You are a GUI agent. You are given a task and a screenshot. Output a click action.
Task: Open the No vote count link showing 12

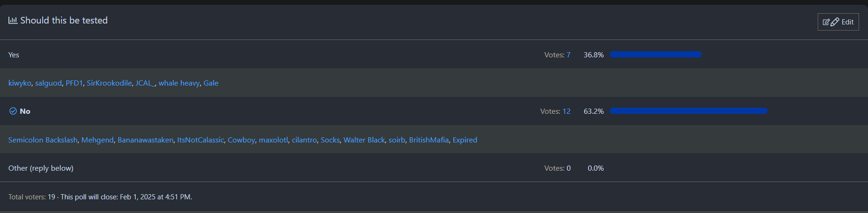click(x=566, y=111)
